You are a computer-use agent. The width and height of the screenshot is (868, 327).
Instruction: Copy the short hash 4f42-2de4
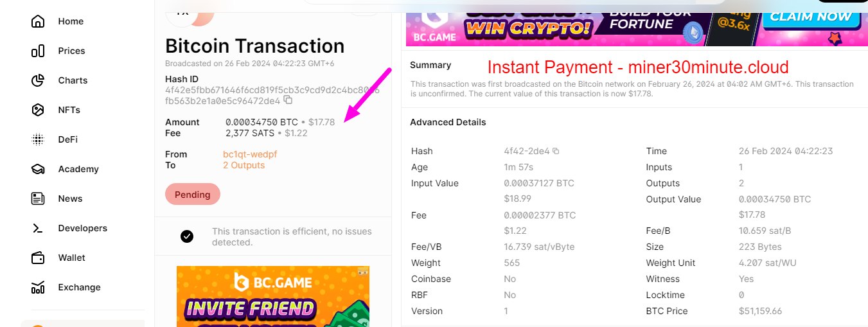[x=556, y=152]
